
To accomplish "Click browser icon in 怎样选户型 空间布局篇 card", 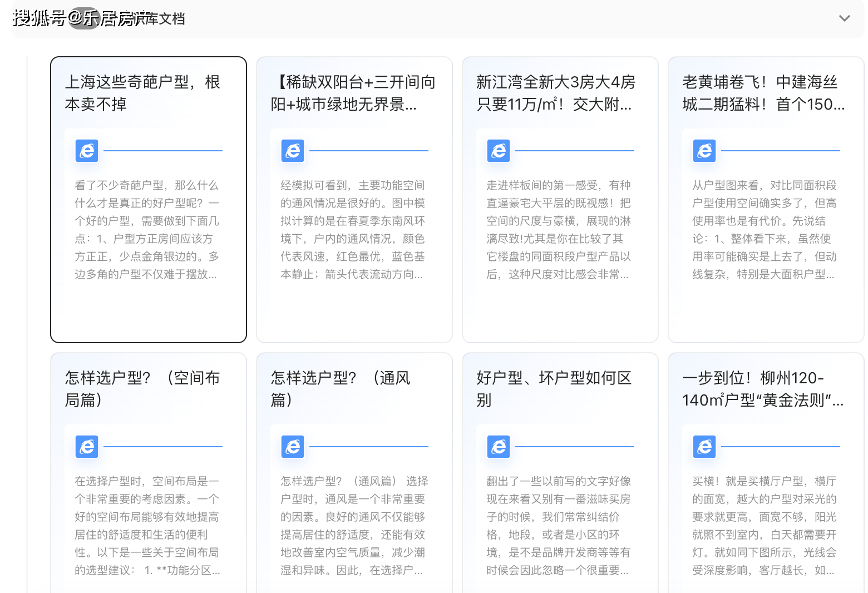I will point(87,447).
